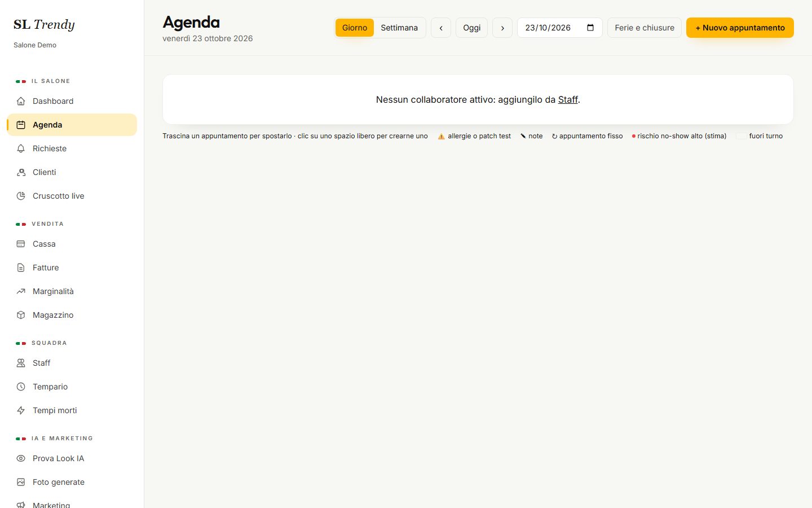Click the Magazzino box icon
Screen dimensions: 812x508
pos(21,315)
